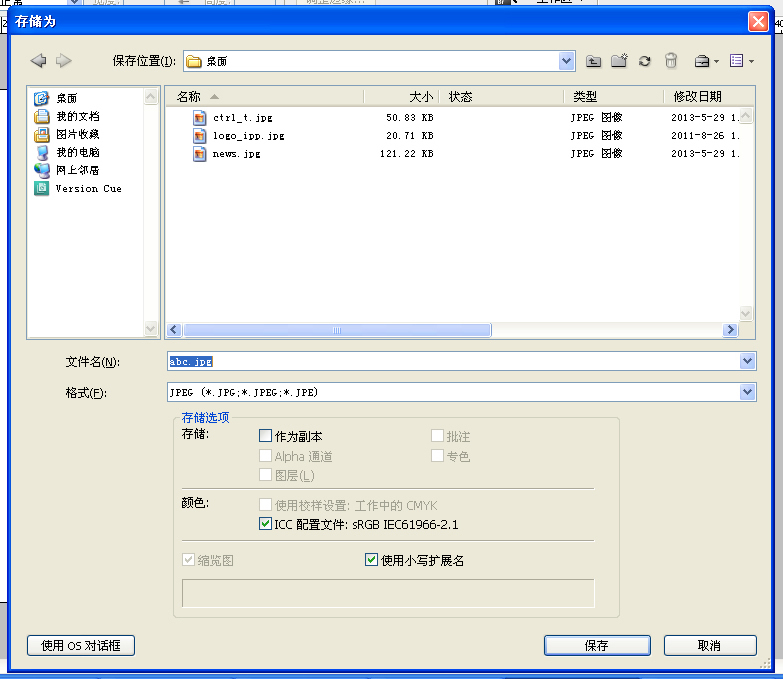Click the places sidebar scroll down arrow

coord(151,329)
